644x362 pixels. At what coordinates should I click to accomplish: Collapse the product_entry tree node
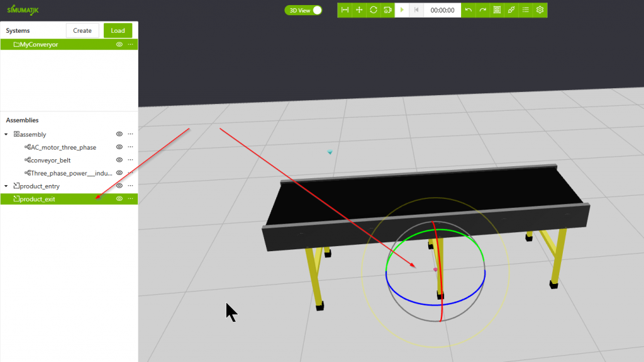6,186
